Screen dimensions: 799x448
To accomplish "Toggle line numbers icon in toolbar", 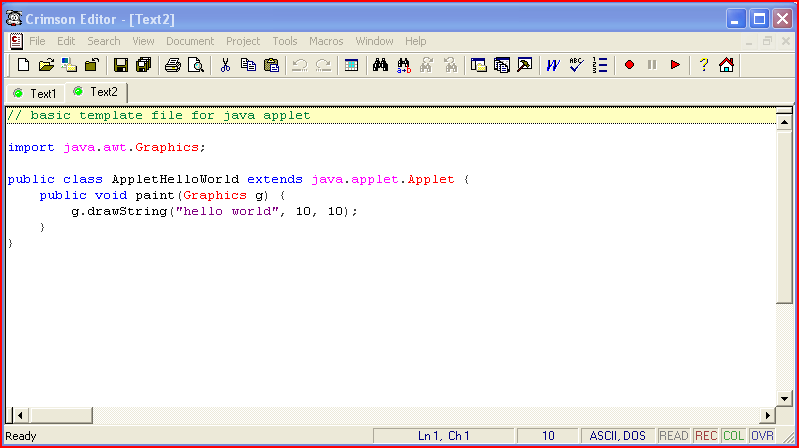I will tap(600, 65).
